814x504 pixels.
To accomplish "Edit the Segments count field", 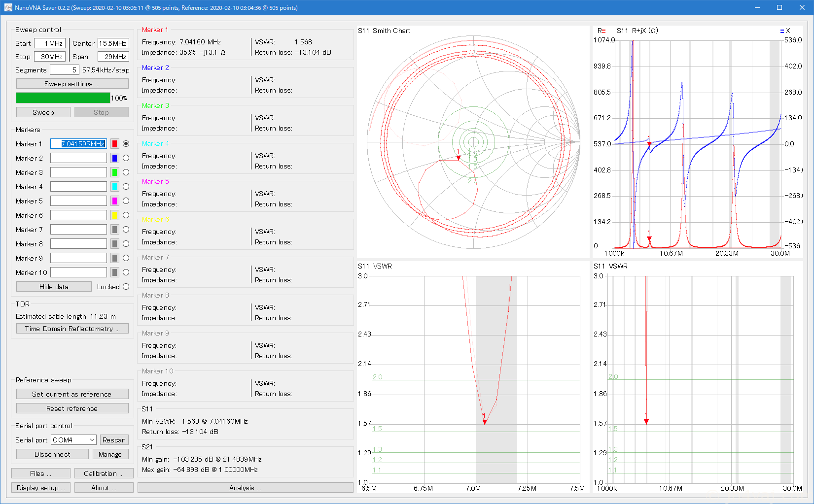I will (64, 70).
